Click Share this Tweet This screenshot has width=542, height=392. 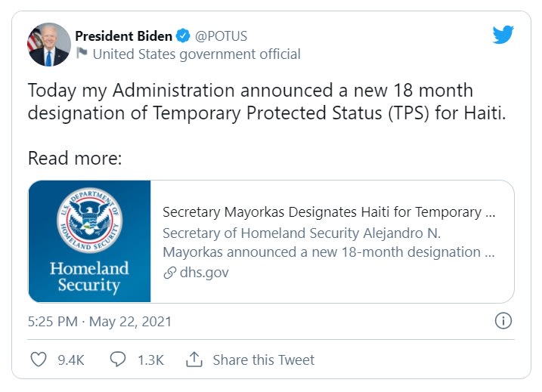tap(263, 360)
